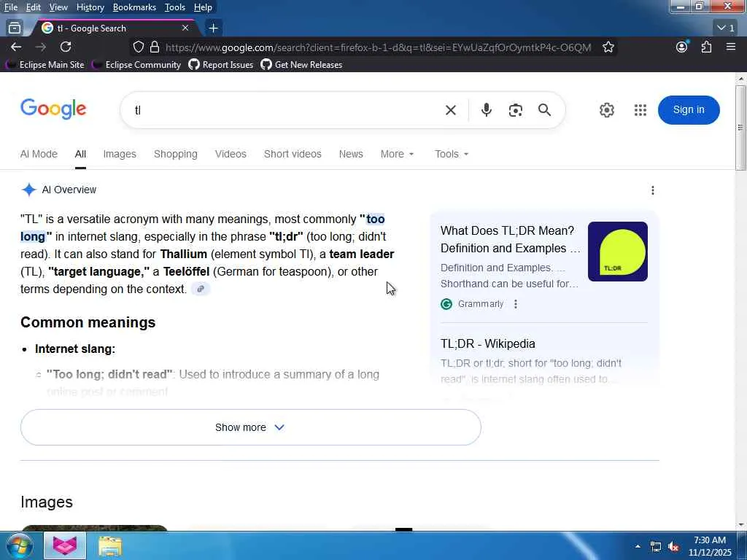Open Get New Releases GitHub bookmark
Screen dimensions: 747x560
pos(301,64)
